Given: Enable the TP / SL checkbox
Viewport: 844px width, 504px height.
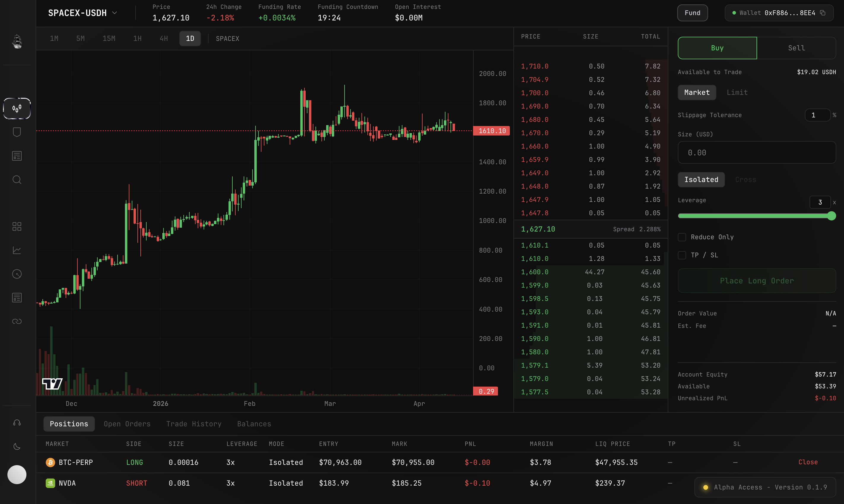Looking at the screenshot, I should pyautogui.click(x=682, y=255).
